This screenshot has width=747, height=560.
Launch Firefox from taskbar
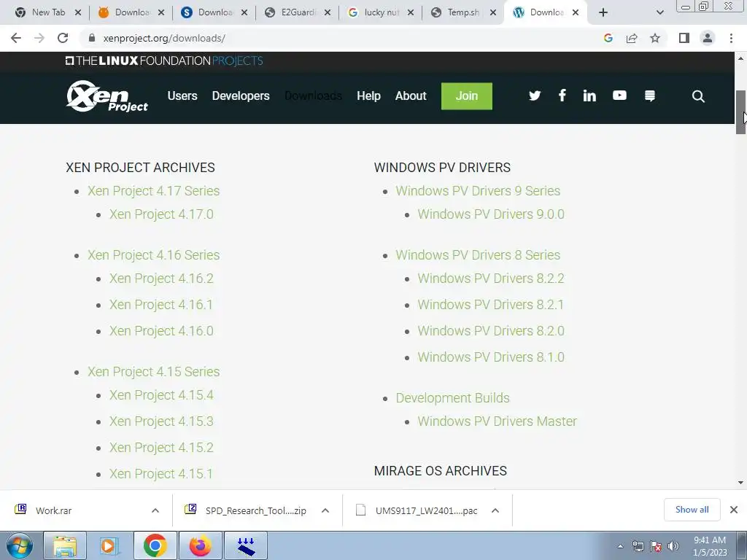click(201, 545)
